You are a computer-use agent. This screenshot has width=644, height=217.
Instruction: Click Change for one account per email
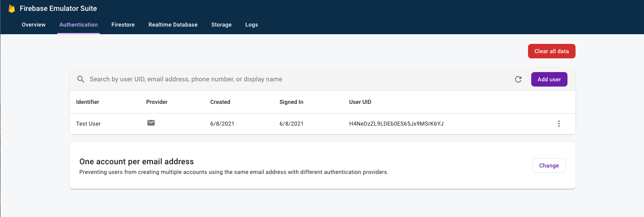coord(549,165)
